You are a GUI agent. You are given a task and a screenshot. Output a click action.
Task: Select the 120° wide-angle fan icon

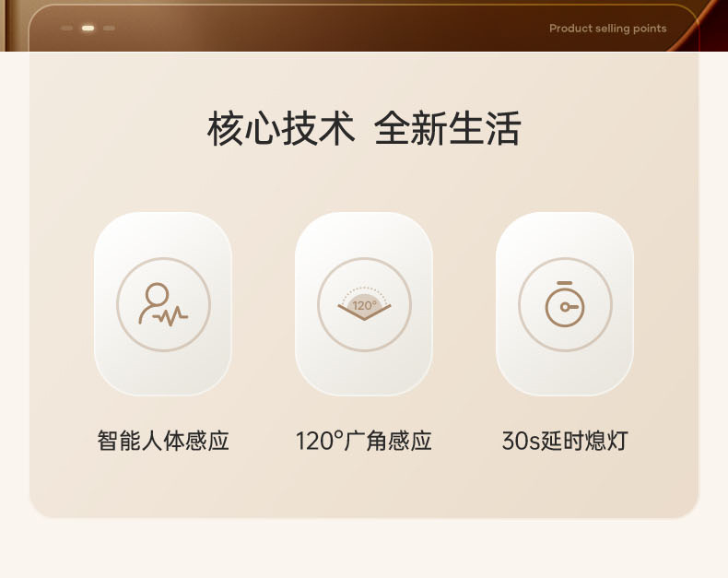(365, 304)
